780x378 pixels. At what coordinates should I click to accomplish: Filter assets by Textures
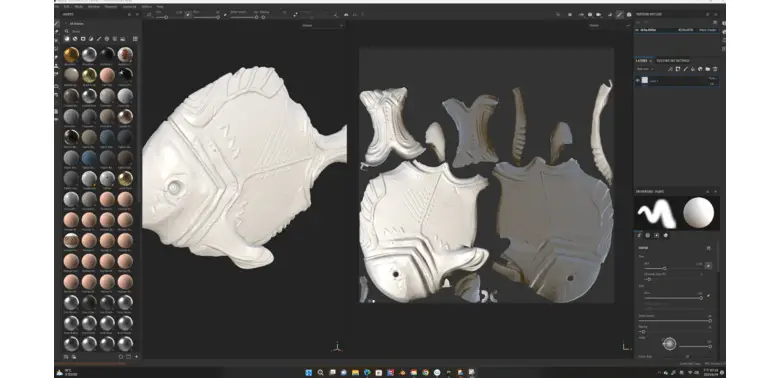(114, 38)
